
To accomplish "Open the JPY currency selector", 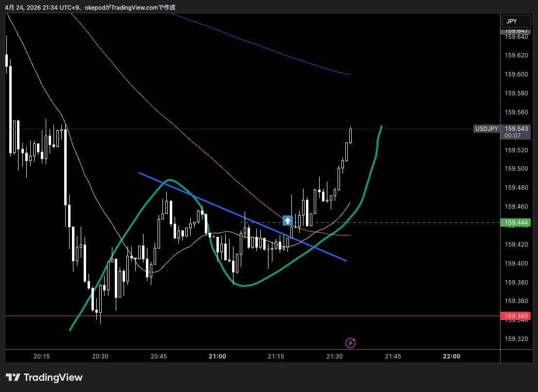I will pos(516,21).
